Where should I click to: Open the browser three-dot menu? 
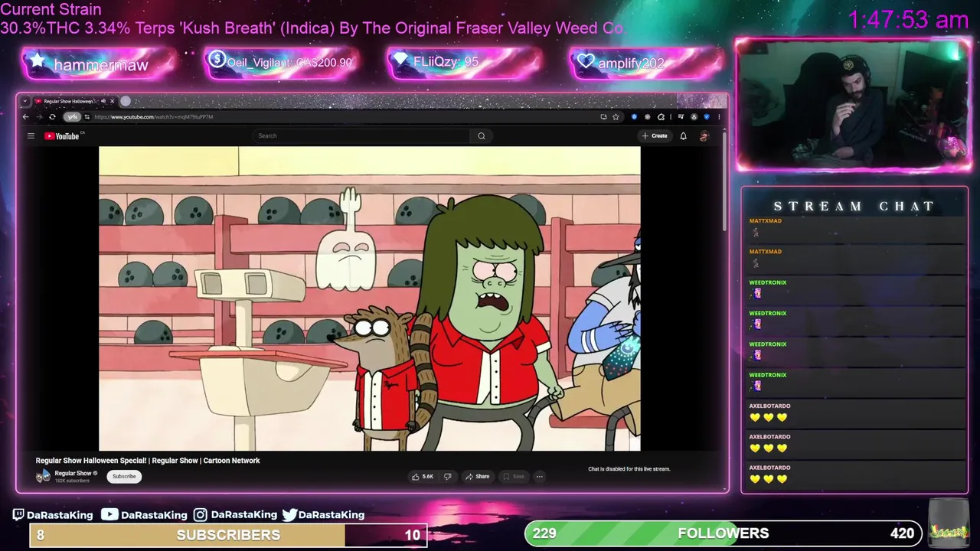coord(719,117)
